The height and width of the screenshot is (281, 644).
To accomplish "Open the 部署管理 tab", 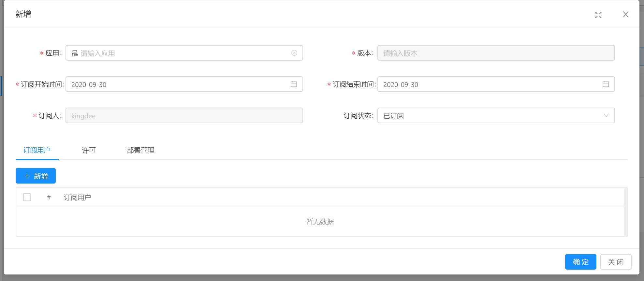I will click(140, 150).
